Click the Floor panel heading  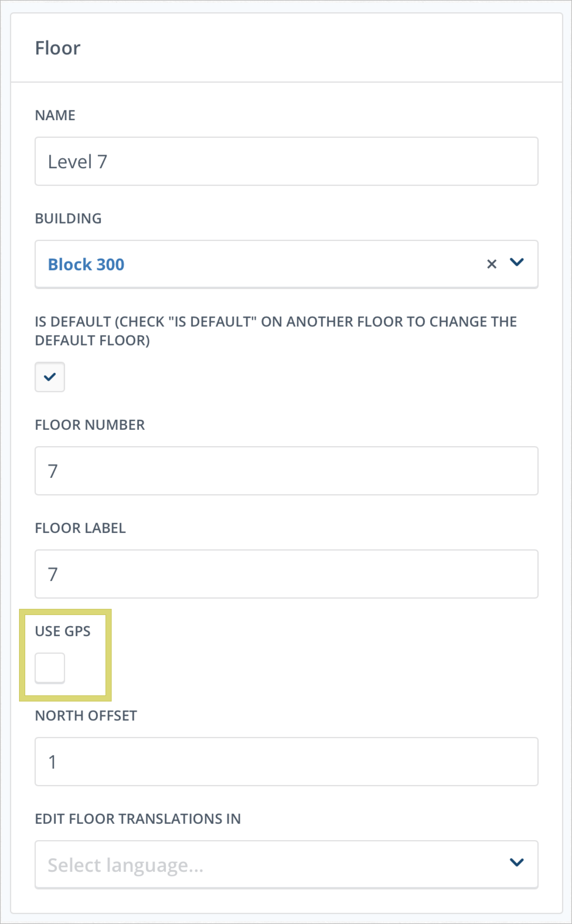click(x=57, y=48)
